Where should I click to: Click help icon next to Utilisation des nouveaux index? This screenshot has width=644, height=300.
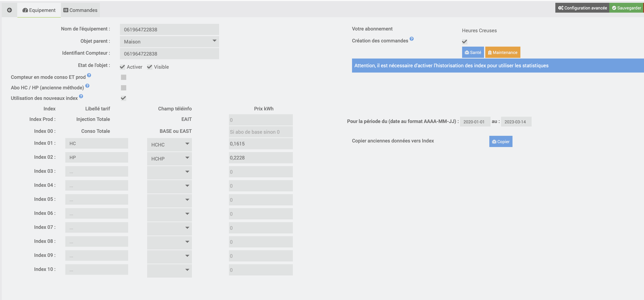(x=81, y=96)
